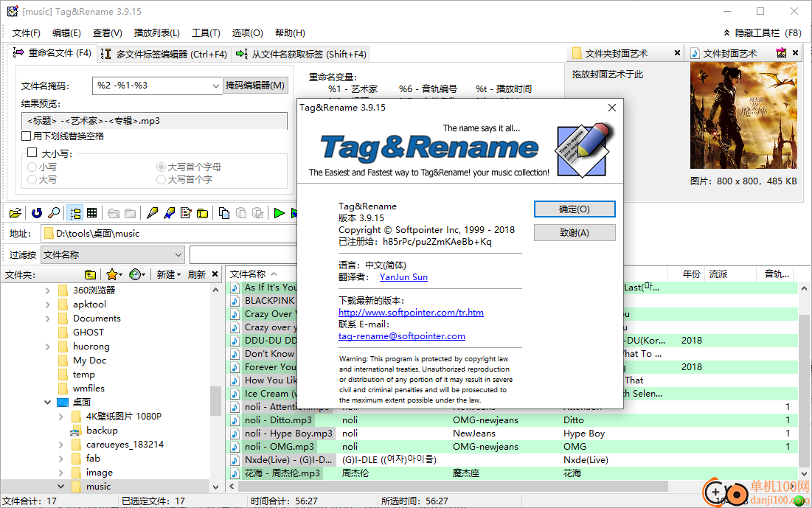
Task: Click the picture icon beside file cover art
Action: point(782,53)
